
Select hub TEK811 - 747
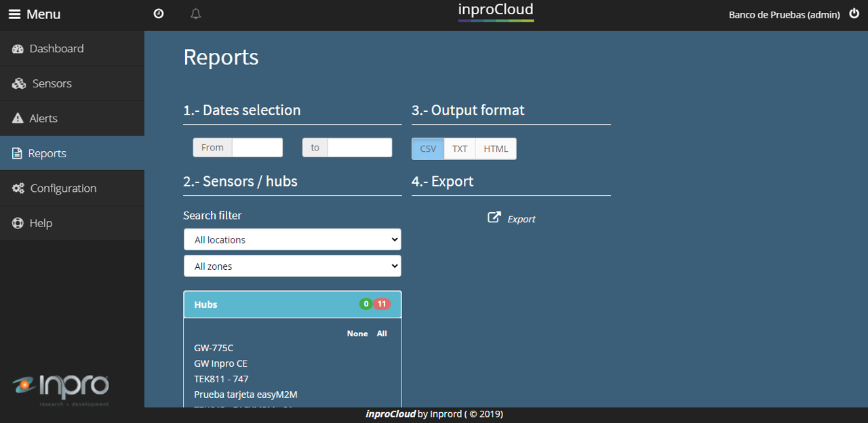pyautogui.click(x=221, y=379)
